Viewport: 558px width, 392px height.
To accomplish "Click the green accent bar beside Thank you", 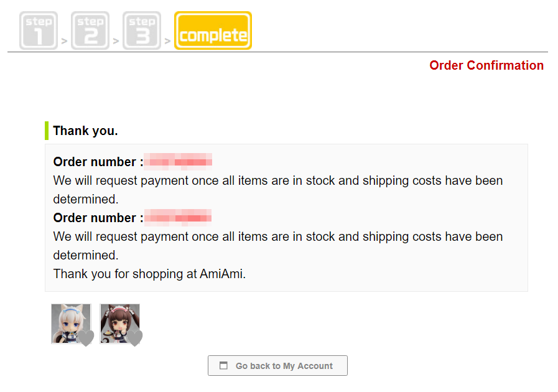I will pos(47,131).
